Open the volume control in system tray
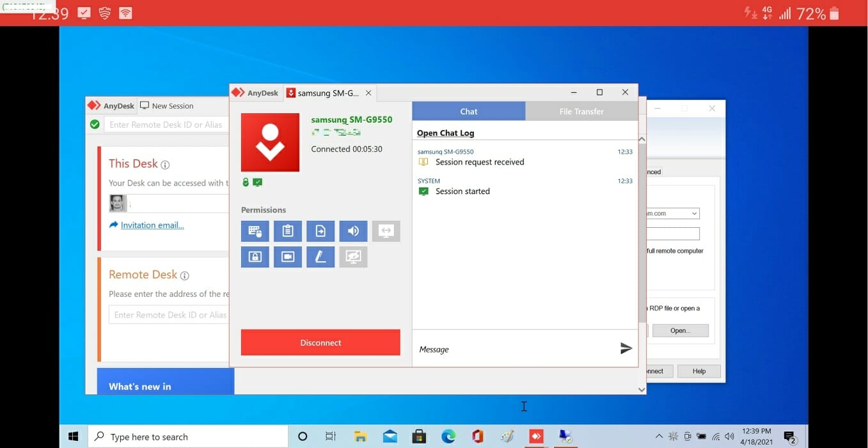The height and width of the screenshot is (448, 868). click(730, 436)
